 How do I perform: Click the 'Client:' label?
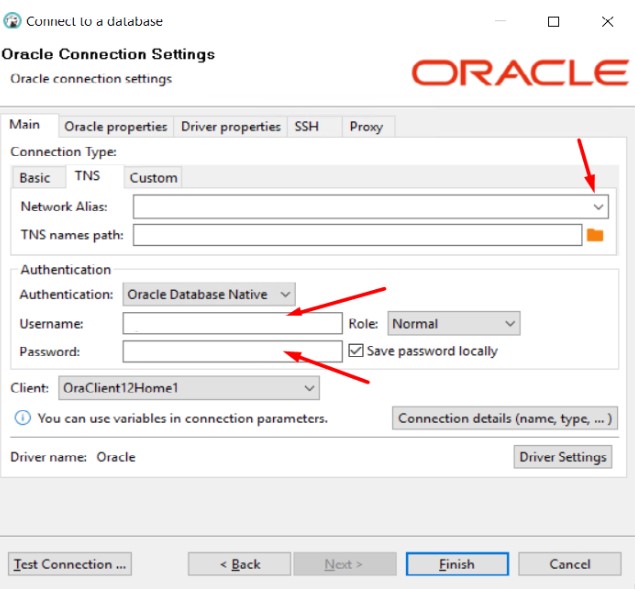[30, 388]
